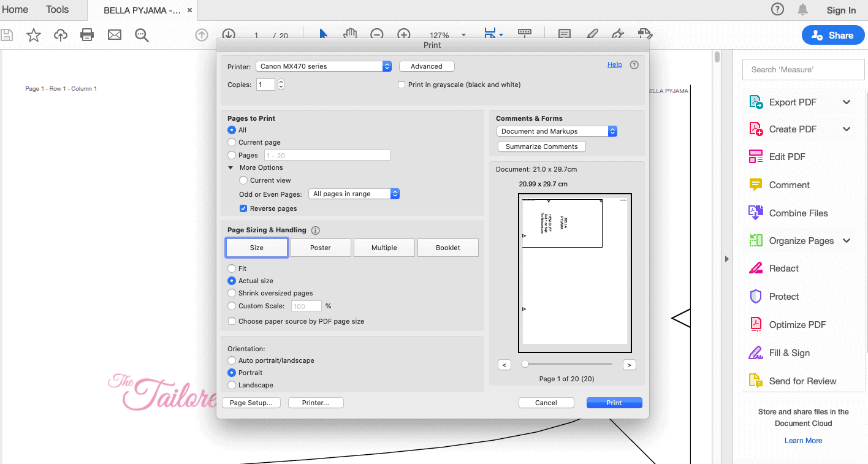
Task: Click the printer icon in the toolbar
Action: (x=87, y=35)
